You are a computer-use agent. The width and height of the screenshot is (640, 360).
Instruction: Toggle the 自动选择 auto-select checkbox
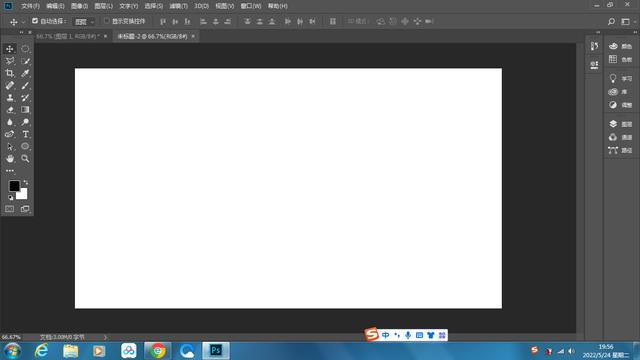[35, 21]
